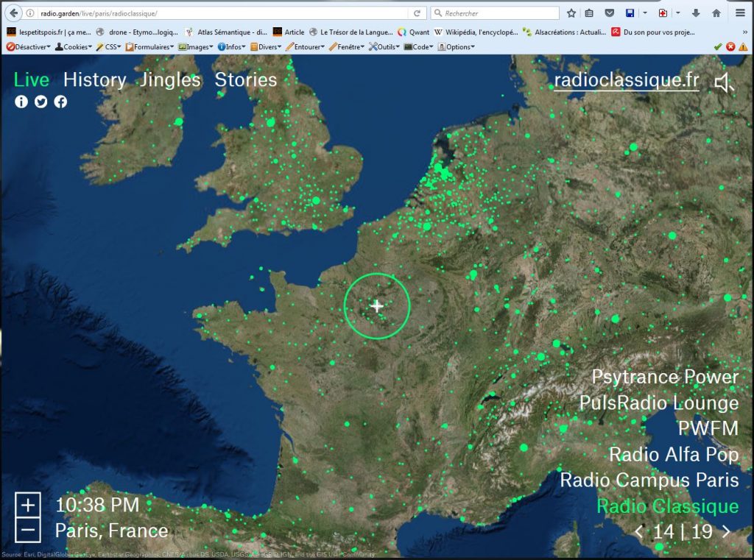Open the radioclassique.fr website link
Viewport: 754px width, 560px height.
click(626, 80)
